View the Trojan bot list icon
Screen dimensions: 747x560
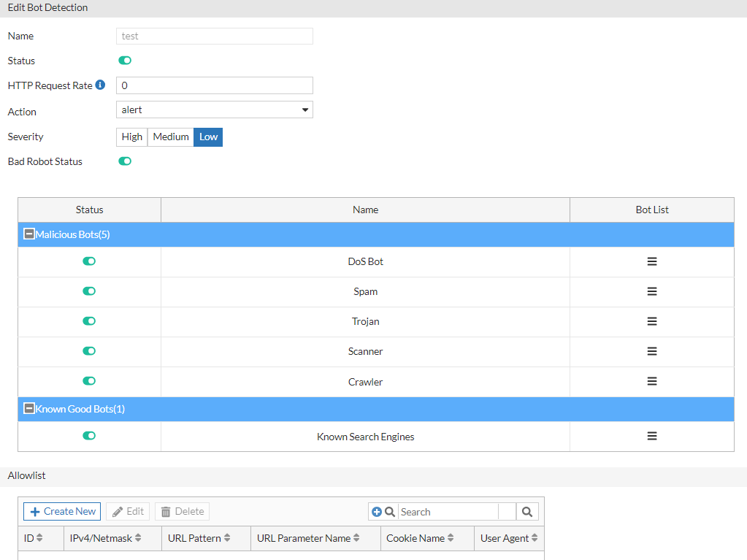pyautogui.click(x=652, y=321)
